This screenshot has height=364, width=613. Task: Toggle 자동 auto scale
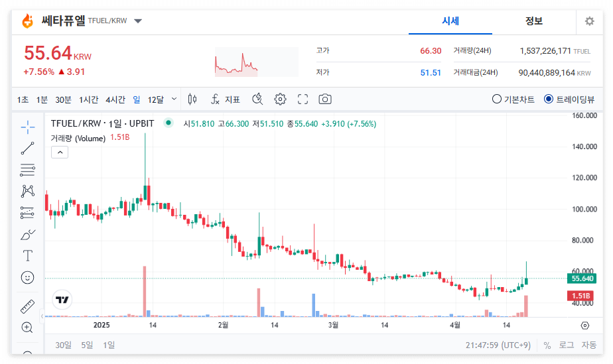point(588,345)
